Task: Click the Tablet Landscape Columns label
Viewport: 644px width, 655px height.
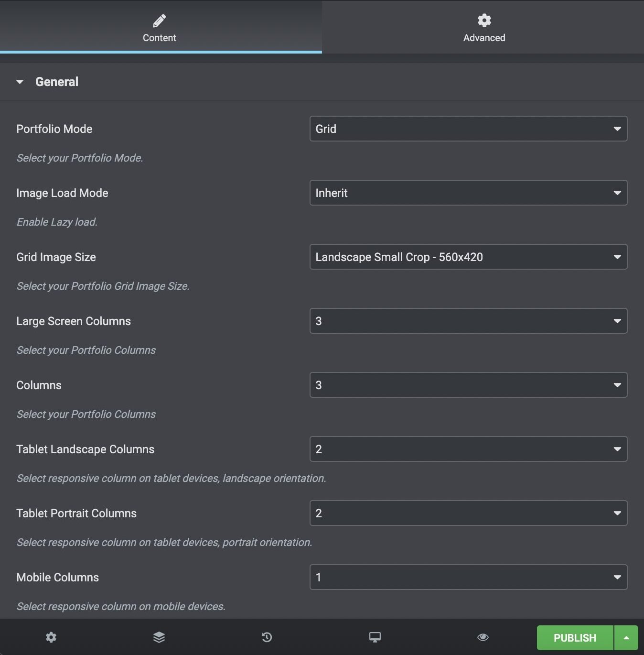Action: pyautogui.click(x=85, y=449)
